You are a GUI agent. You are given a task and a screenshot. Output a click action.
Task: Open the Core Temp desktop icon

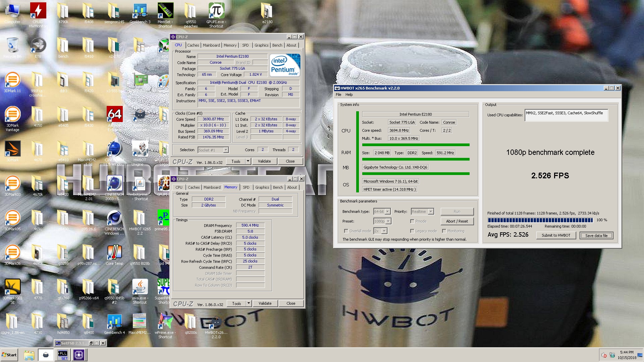click(114, 255)
